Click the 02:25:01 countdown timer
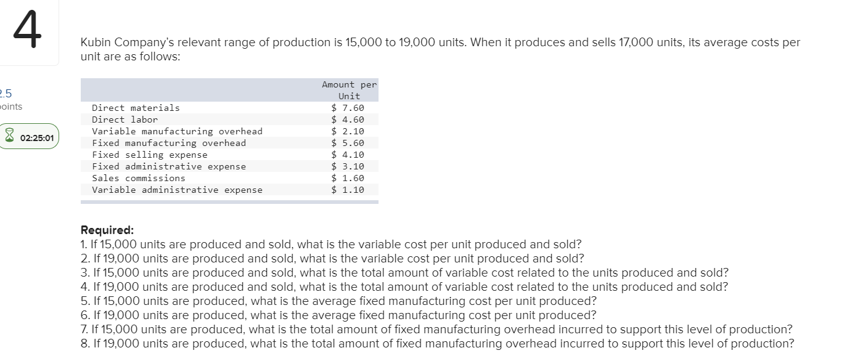This screenshot has height=361, width=868. (x=36, y=138)
